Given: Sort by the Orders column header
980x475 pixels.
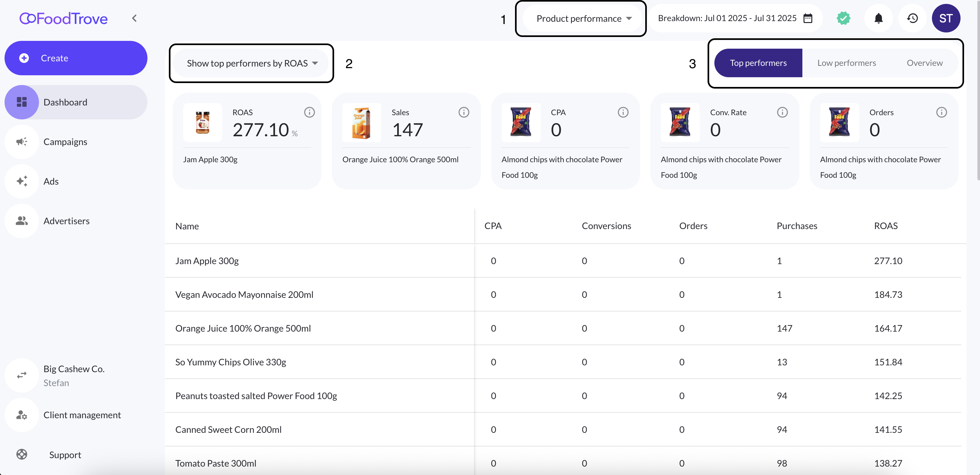Looking at the screenshot, I should click(x=693, y=226).
